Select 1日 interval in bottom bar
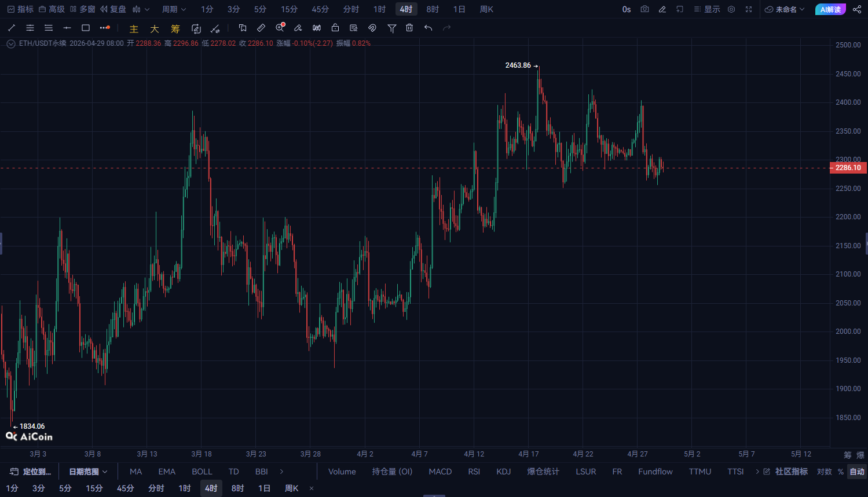This screenshot has height=497, width=868. click(x=264, y=488)
